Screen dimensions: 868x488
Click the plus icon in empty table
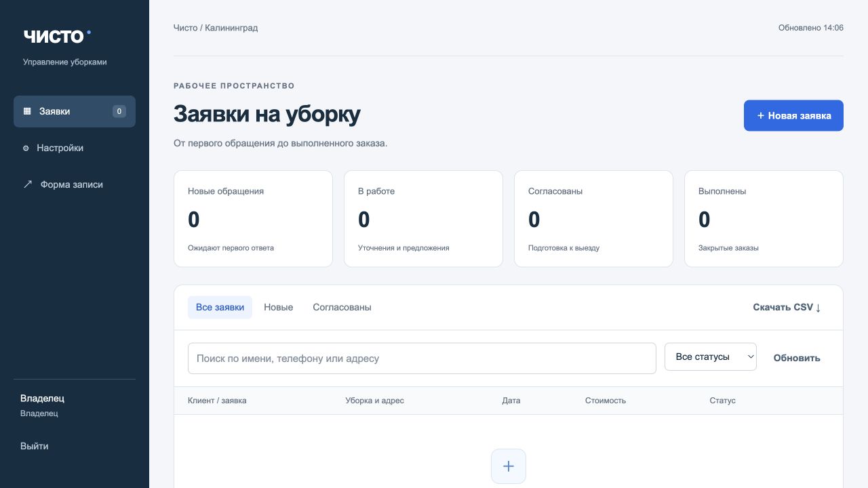coord(509,466)
